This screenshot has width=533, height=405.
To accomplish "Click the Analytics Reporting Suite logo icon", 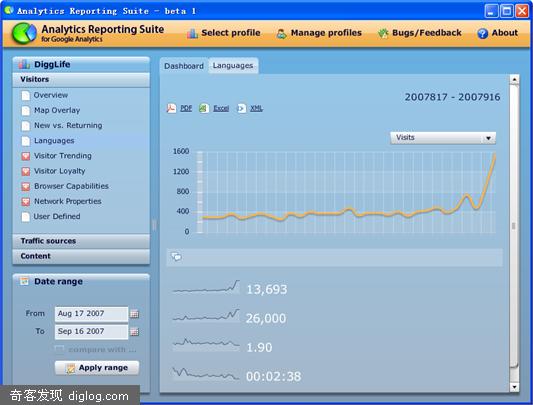I will [24, 33].
